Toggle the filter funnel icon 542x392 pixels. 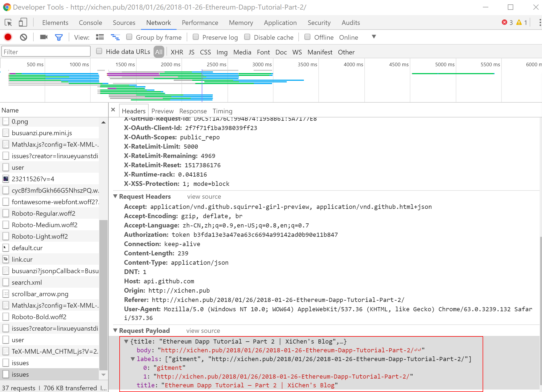(59, 37)
